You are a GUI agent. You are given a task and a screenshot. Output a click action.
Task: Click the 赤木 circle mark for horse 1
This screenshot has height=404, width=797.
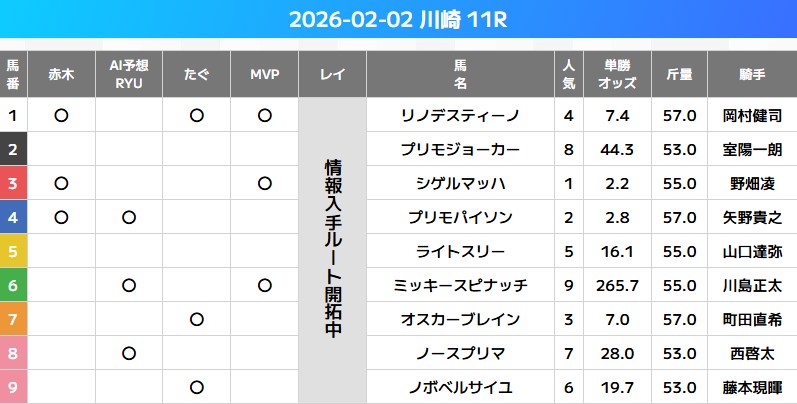pyautogui.click(x=61, y=116)
